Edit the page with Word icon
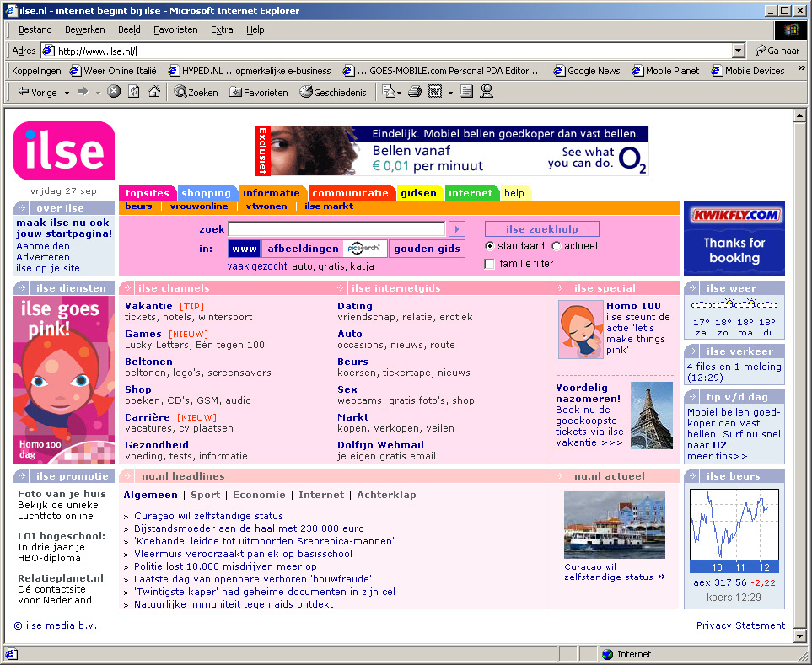Image resolution: width=812 pixels, height=665 pixels. pos(435,92)
